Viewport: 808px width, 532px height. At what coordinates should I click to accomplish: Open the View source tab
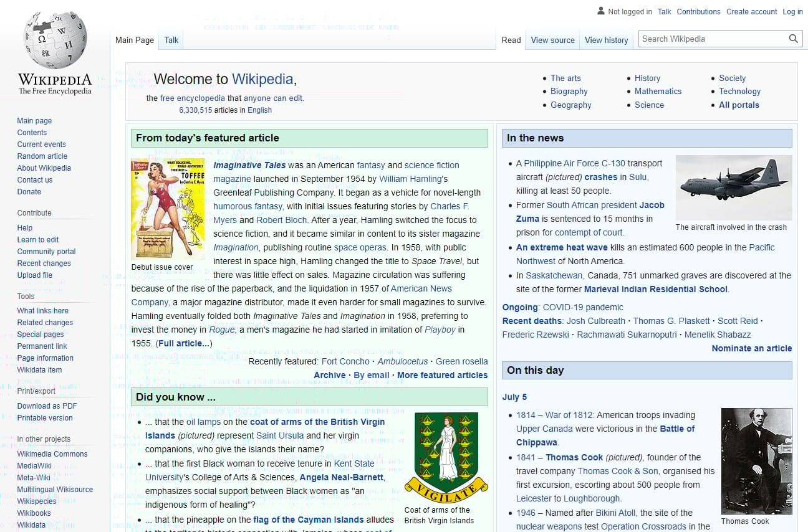[x=552, y=40]
